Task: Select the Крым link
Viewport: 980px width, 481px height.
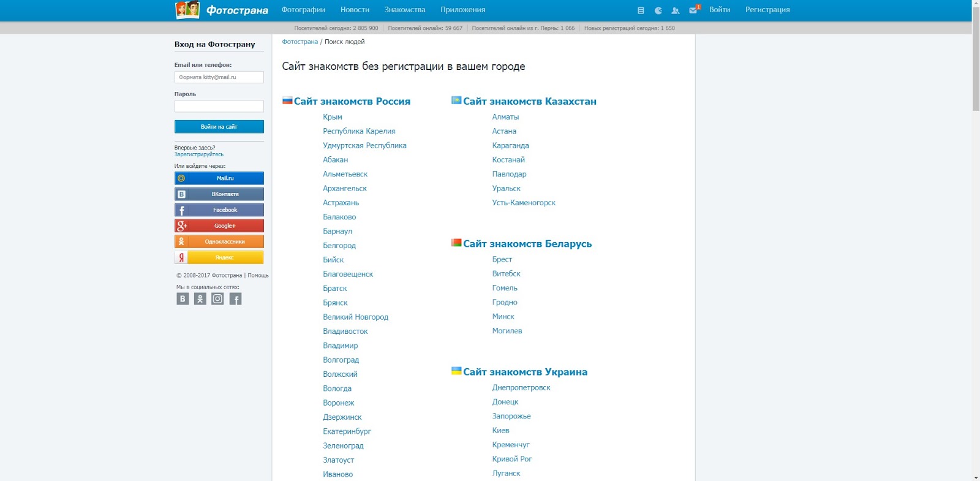Action: click(333, 117)
